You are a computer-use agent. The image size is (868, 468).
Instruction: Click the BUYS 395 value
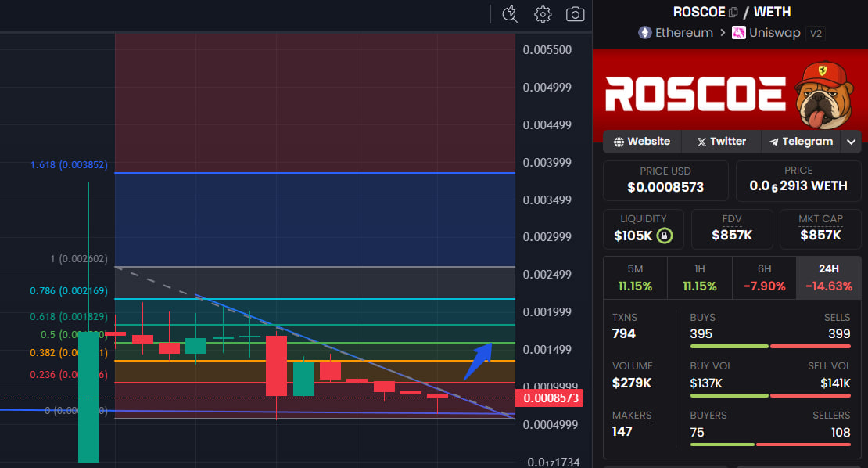click(x=701, y=334)
